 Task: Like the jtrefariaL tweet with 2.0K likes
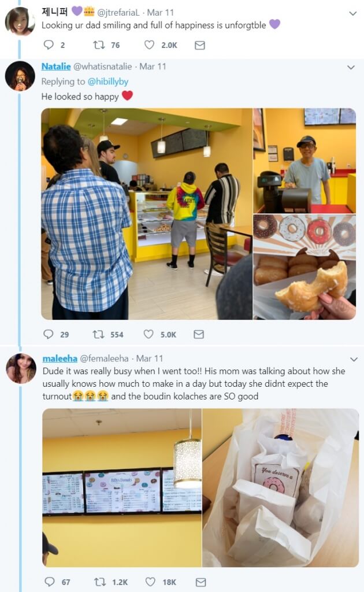point(150,45)
